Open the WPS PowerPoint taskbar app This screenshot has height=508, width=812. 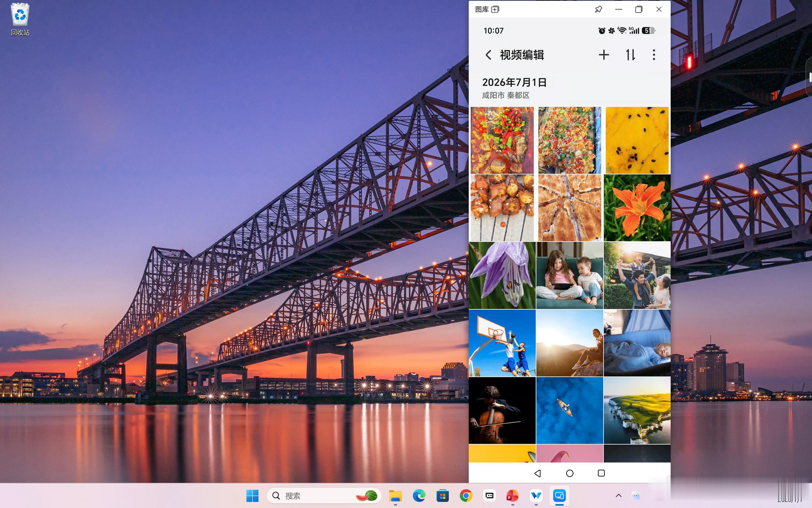pyautogui.click(x=513, y=496)
